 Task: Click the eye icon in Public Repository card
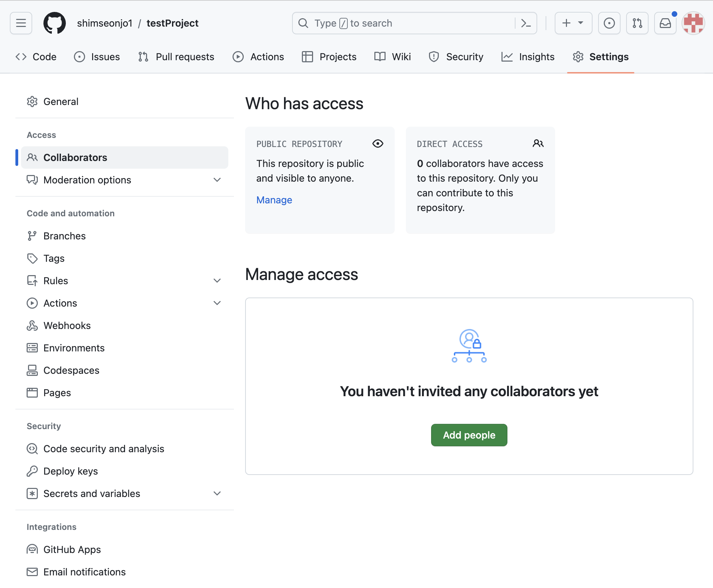378,143
